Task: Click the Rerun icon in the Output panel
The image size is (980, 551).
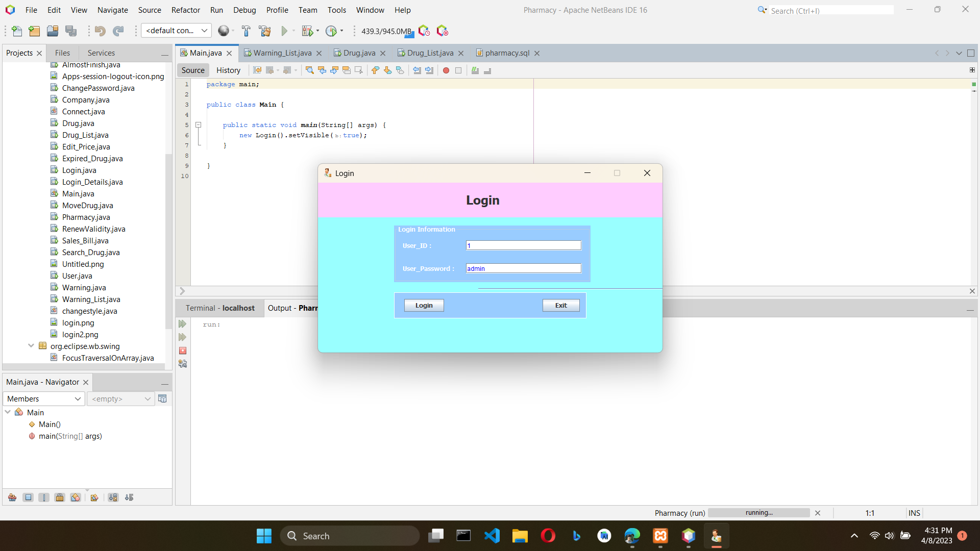Action: (183, 324)
